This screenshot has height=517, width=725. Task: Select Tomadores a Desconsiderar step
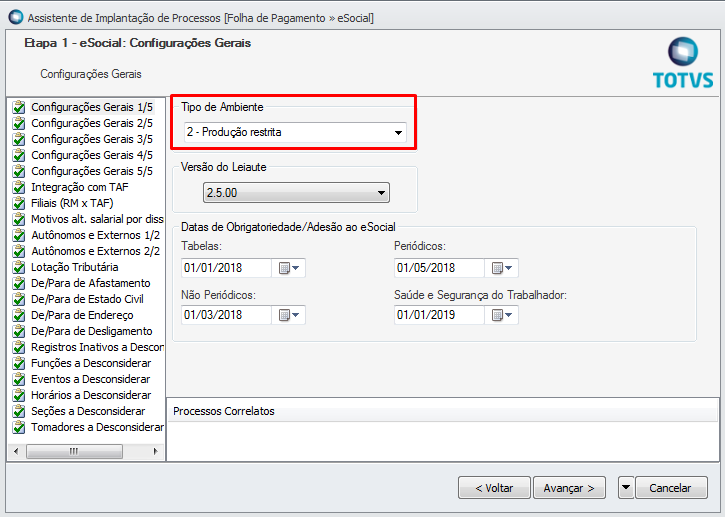click(97, 427)
